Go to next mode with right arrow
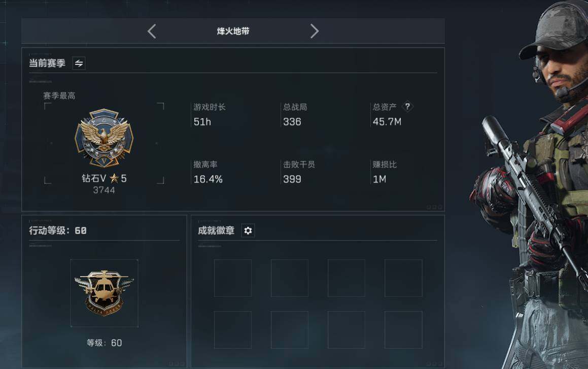This screenshot has width=588, height=369. click(315, 31)
